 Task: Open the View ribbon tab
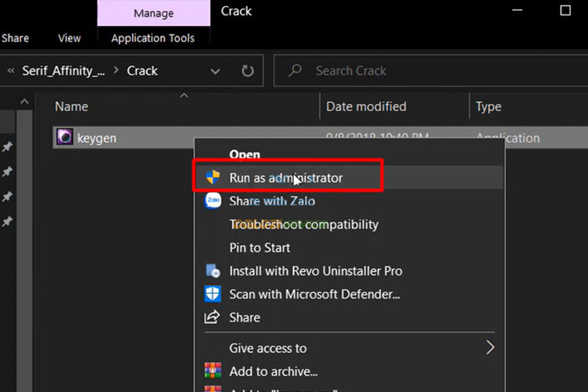click(x=69, y=38)
